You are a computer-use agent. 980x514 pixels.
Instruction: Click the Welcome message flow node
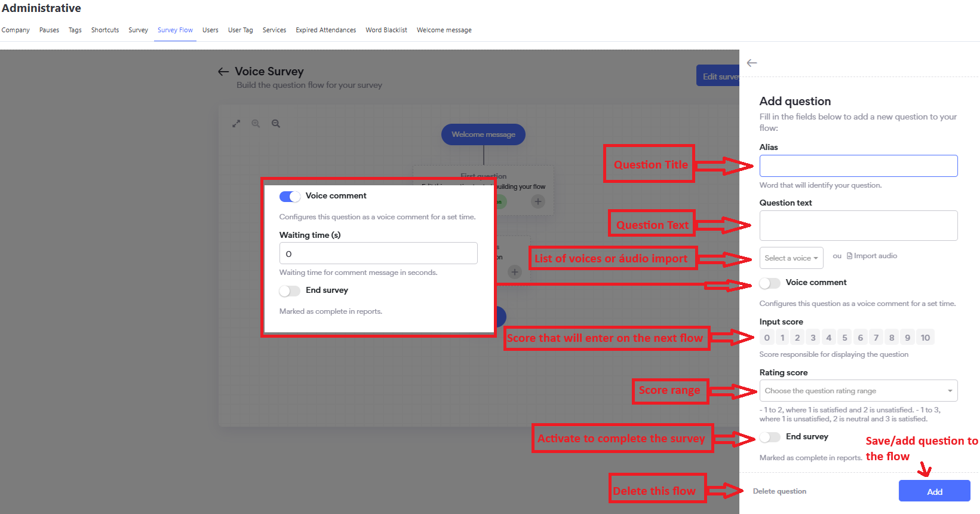point(483,134)
